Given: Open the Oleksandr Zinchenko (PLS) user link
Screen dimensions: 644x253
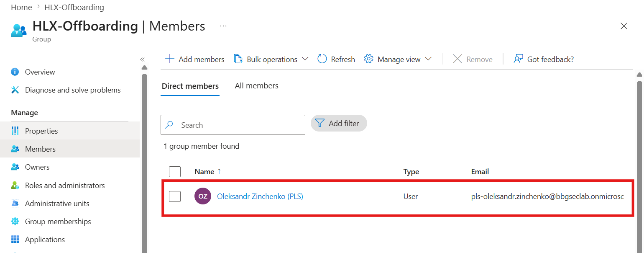Looking at the screenshot, I should click(x=260, y=196).
